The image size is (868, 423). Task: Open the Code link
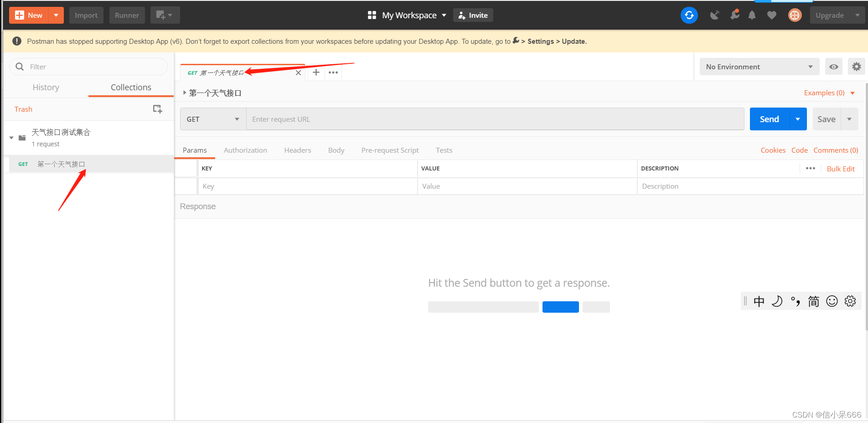tap(799, 150)
